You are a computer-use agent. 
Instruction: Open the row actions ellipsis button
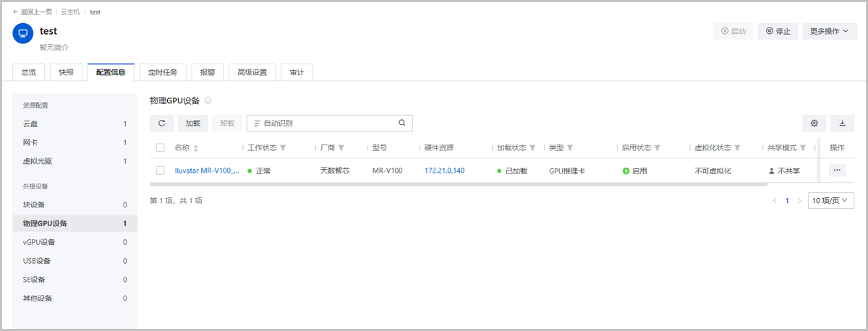(837, 171)
